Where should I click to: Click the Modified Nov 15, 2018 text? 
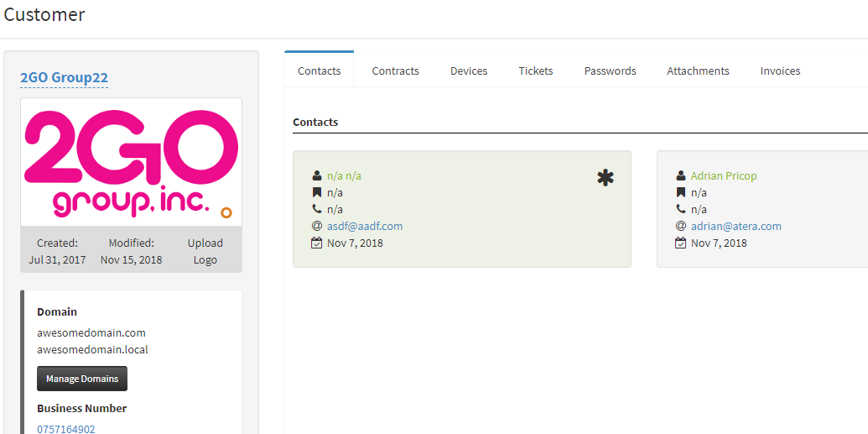pos(131,251)
